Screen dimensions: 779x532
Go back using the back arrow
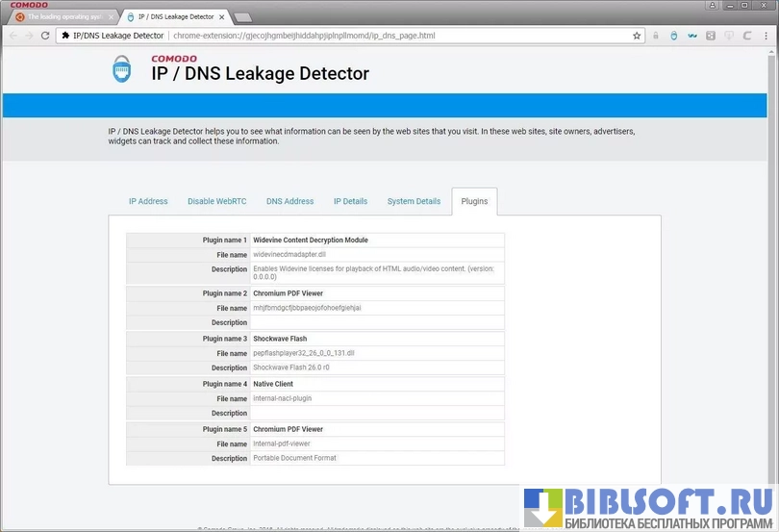(13, 36)
